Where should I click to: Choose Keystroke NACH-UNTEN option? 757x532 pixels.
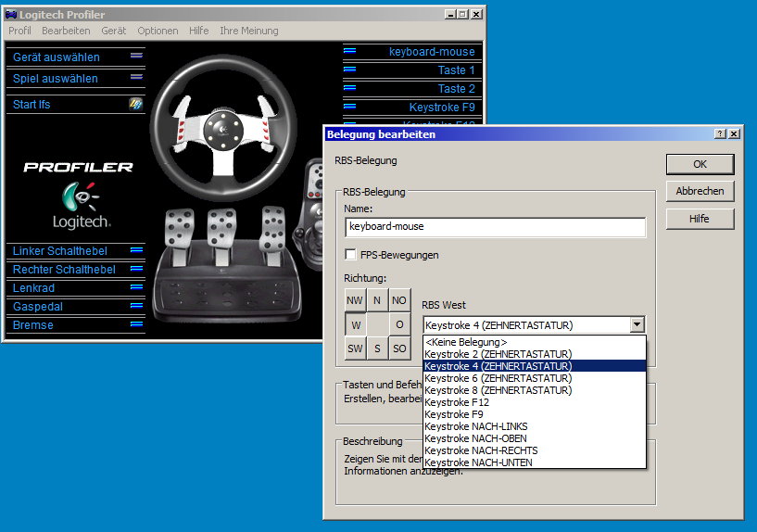[535, 462]
